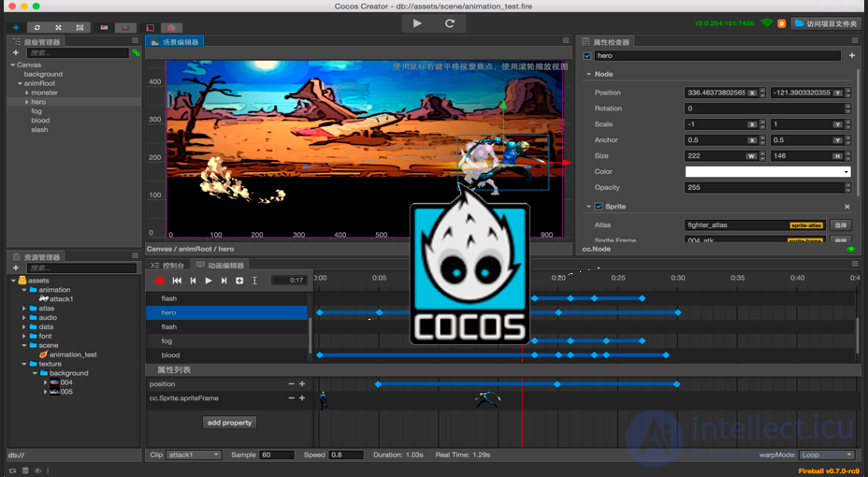Collapse the Node section in inspector
This screenshot has width=868, height=477.
click(588, 74)
